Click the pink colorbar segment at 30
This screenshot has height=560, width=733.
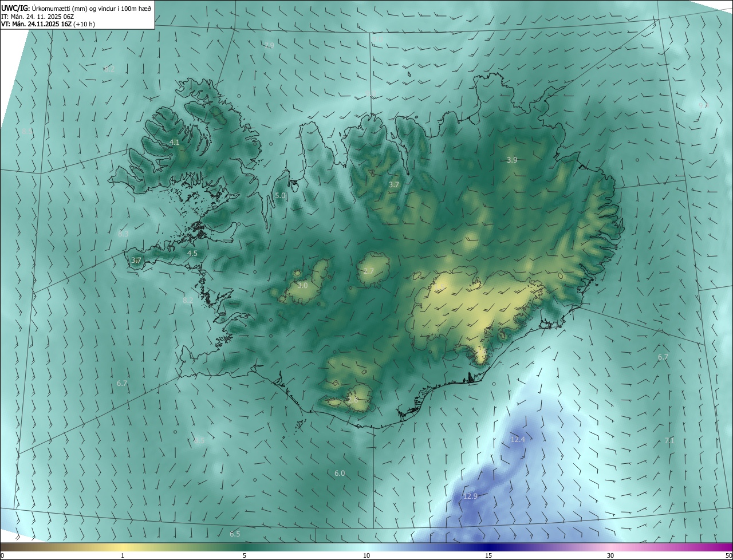[610, 547]
